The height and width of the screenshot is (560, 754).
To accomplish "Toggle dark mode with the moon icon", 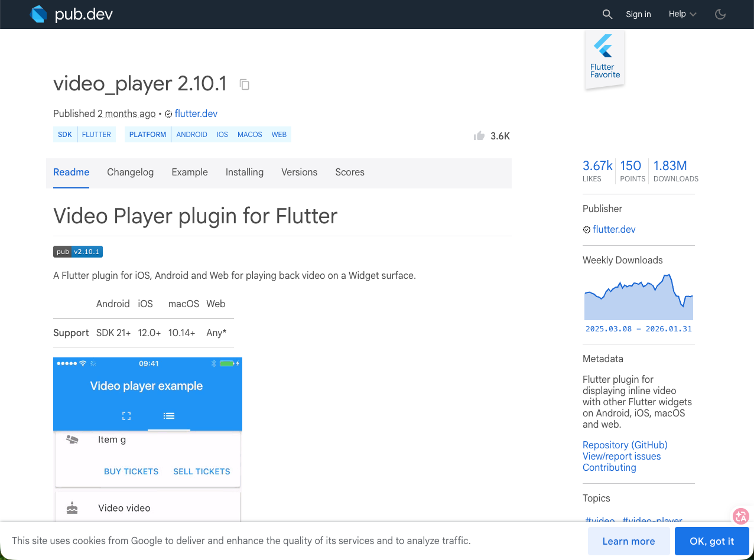I will point(720,14).
